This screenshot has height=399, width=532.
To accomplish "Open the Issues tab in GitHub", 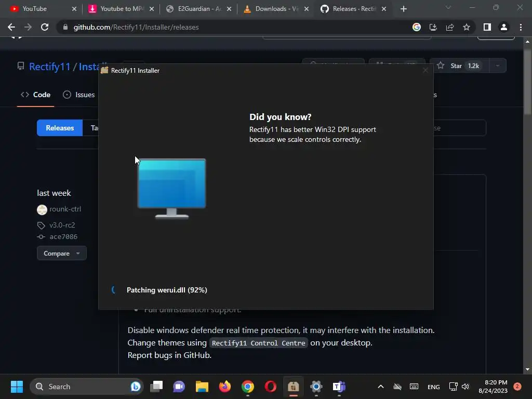I will (x=79, y=95).
